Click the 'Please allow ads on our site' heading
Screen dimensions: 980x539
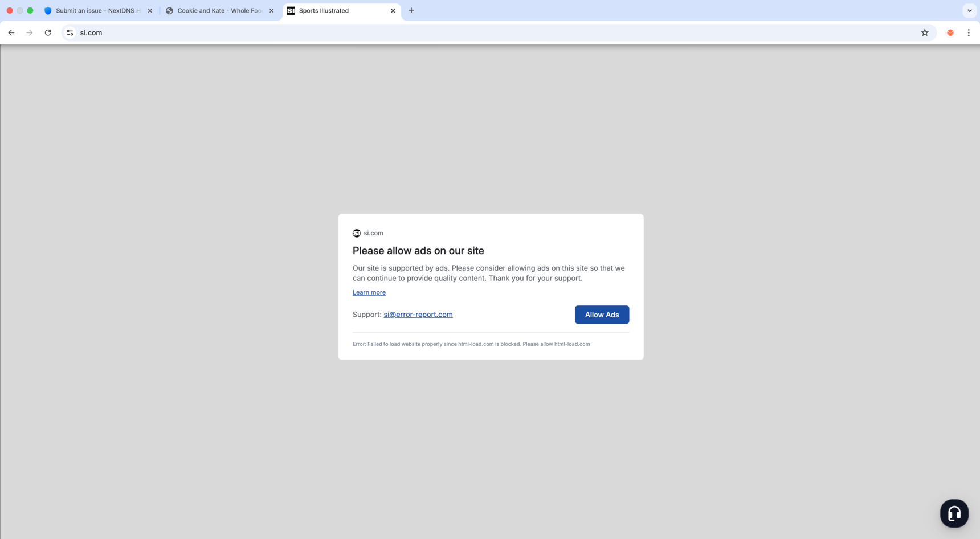coord(418,251)
